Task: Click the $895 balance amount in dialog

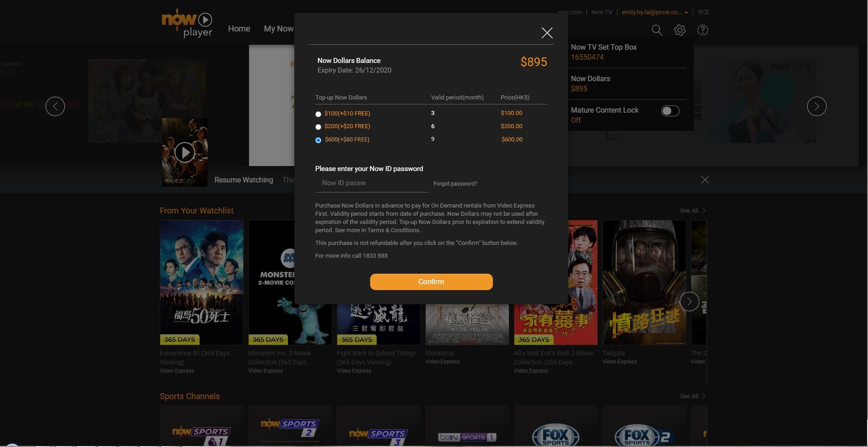Action: click(533, 62)
